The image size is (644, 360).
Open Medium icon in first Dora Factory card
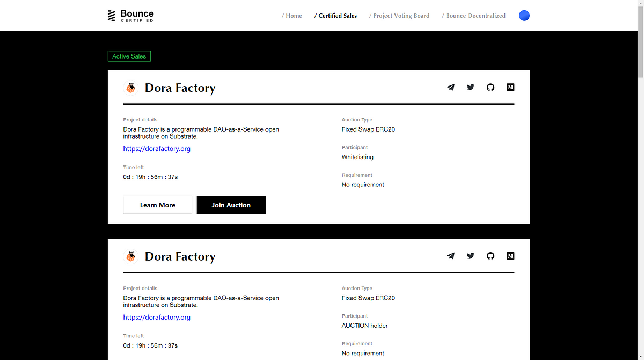510,87
